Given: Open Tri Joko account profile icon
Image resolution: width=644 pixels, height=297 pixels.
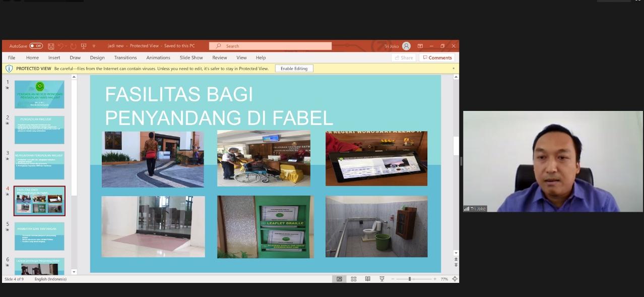Looking at the screenshot, I should [406, 46].
